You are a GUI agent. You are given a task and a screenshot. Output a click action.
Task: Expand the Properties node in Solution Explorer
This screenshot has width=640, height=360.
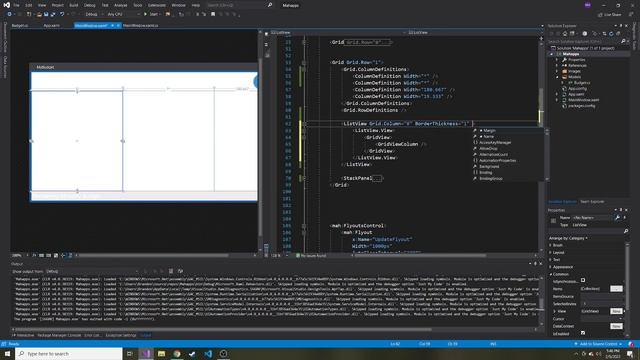click(x=557, y=60)
